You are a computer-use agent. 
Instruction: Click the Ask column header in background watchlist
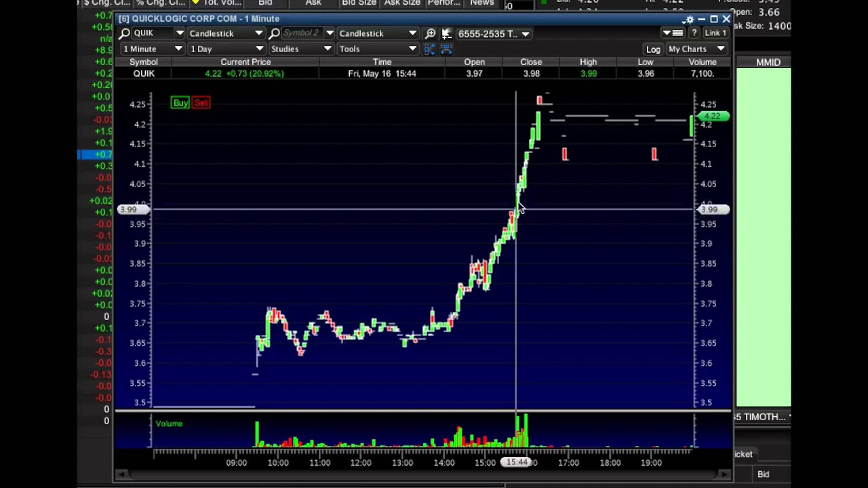click(x=313, y=3)
